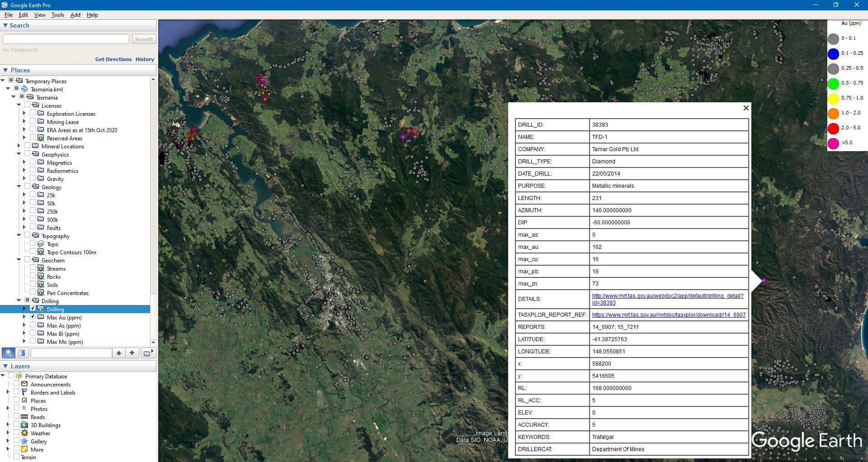Click the Photos layer icon
Screen dimensions: 868x462
point(24,409)
